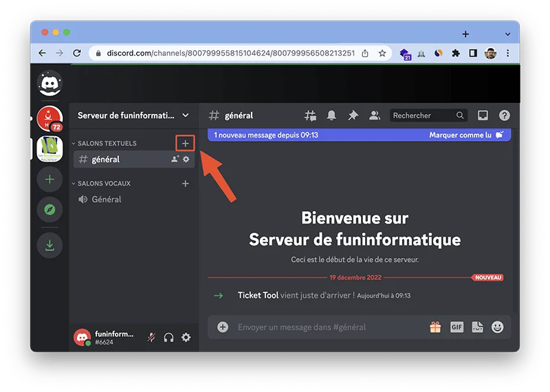Join the Général voice channel
This screenshot has height=392, width=550.
pos(106,199)
